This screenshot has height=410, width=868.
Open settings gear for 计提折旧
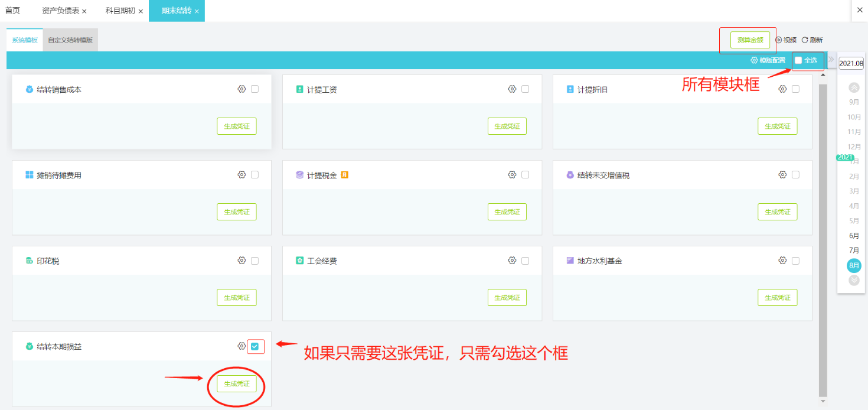(782, 89)
